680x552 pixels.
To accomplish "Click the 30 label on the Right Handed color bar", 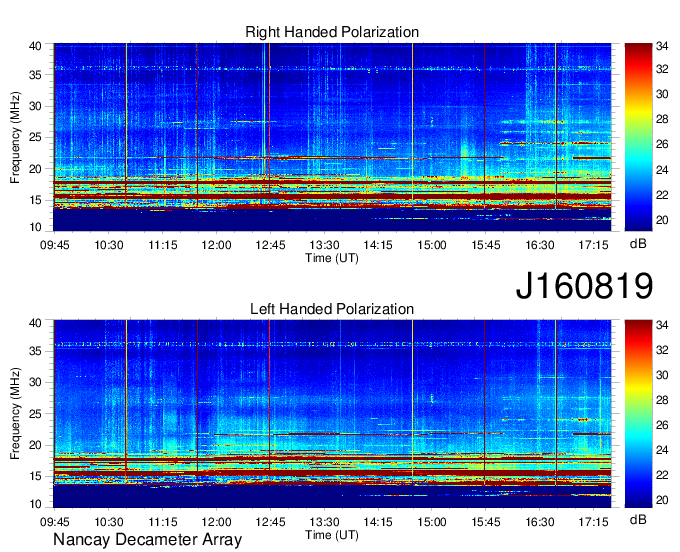I will [x=662, y=94].
